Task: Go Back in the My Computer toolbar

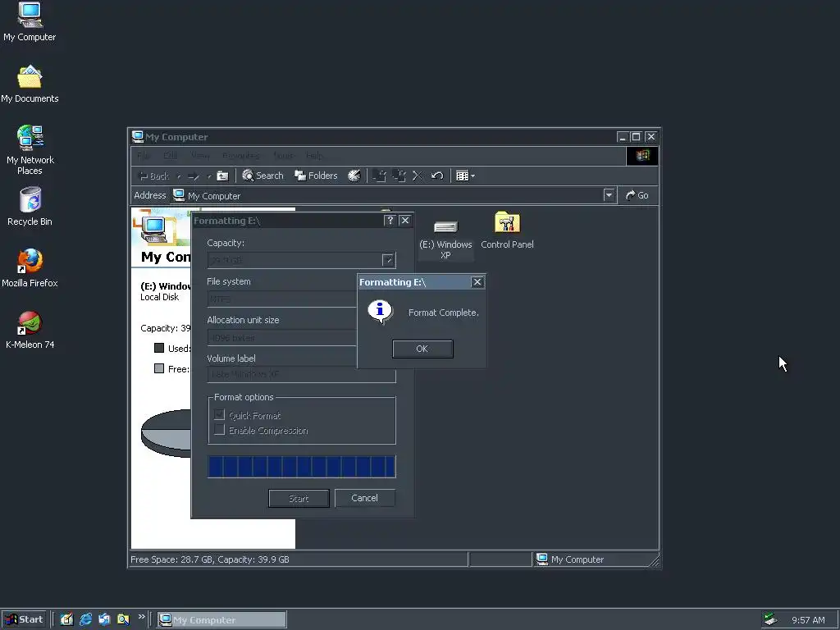Action: pyautogui.click(x=153, y=176)
